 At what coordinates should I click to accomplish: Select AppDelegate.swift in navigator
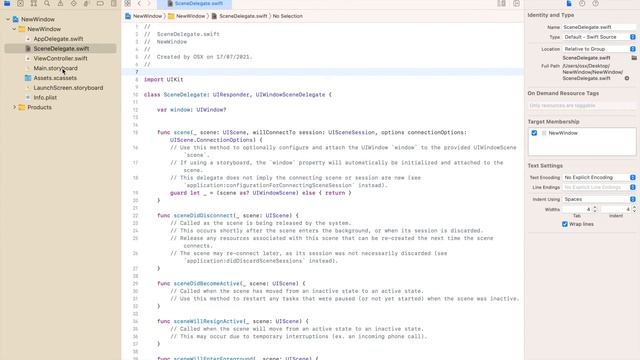click(x=58, y=39)
